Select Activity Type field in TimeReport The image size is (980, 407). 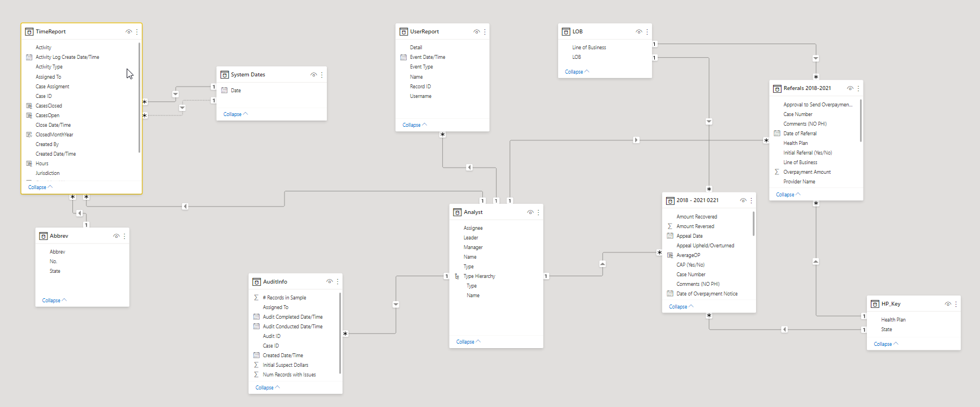pos(49,67)
